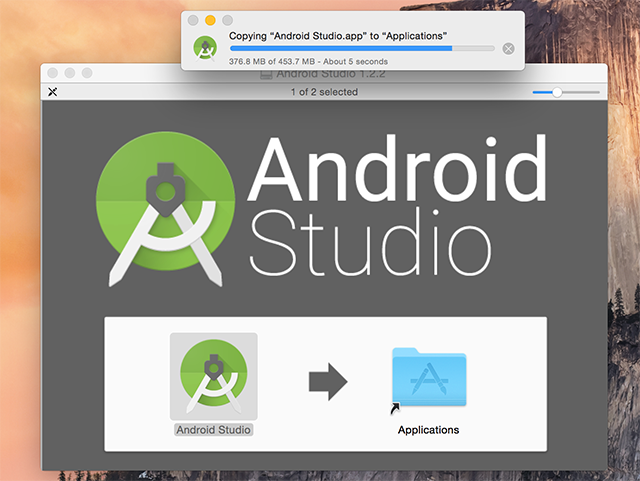This screenshot has height=481, width=640.
Task: Click the "Android Studio" file label
Action: coord(213,430)
